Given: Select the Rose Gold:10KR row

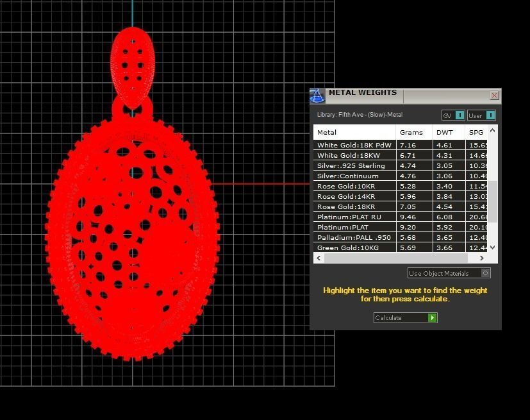Looking at the screenshot, I should click(x=400, y=186).
